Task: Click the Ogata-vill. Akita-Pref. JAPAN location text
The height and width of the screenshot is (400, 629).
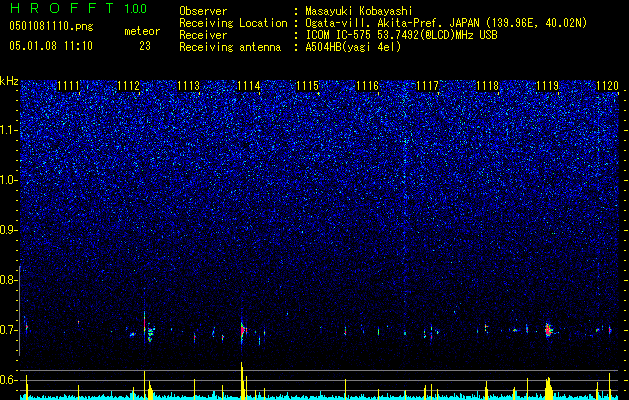Action: click(446, 23)
